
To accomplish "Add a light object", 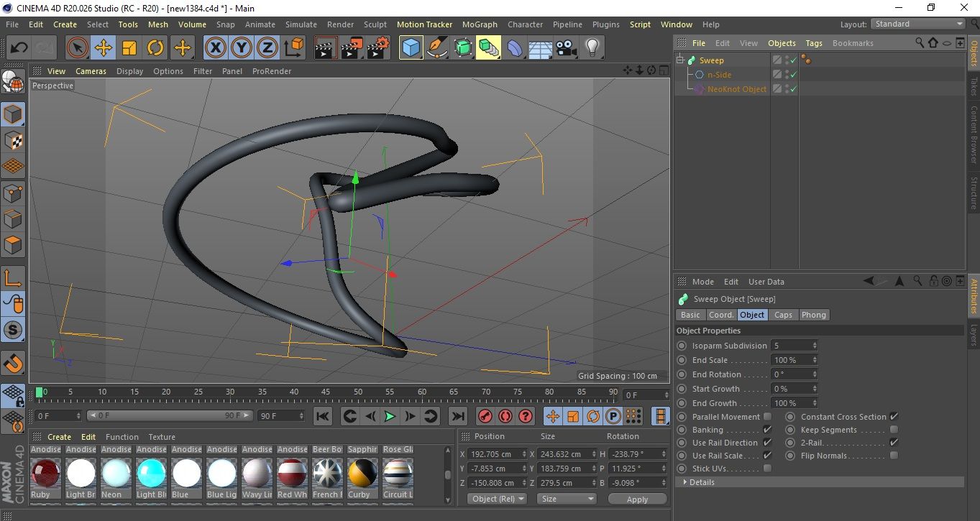I will point(592,48).
